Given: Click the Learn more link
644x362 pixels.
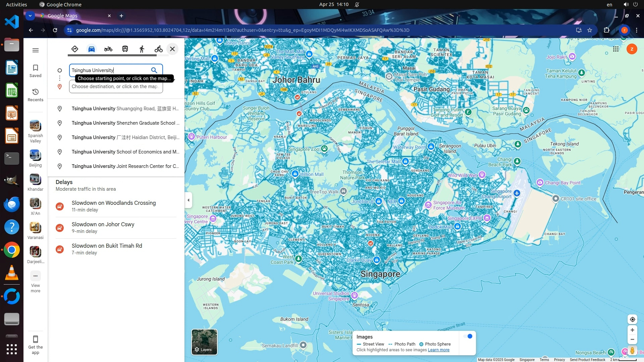Looking at the screenshot, I should coord(438,350).
